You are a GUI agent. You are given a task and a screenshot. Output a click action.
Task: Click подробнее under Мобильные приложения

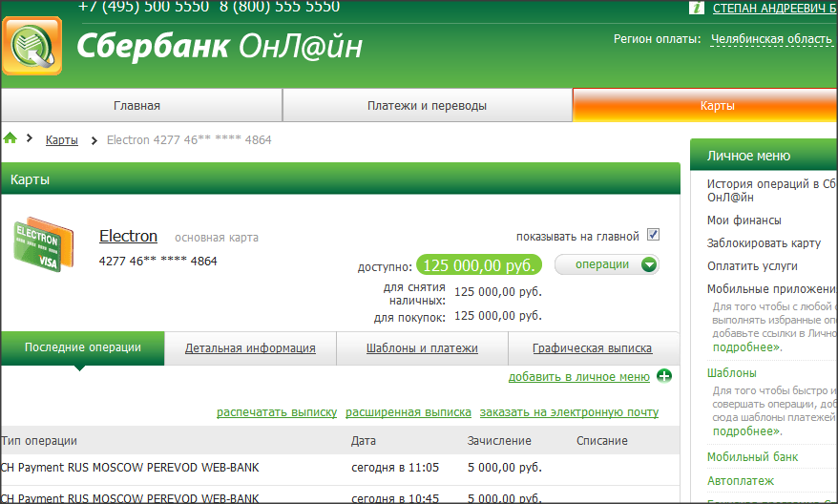coord(747,346)
